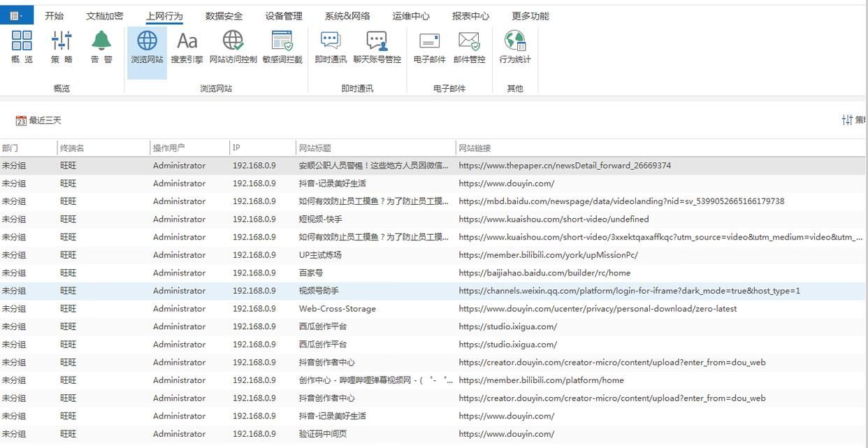Sort by the 部门 column header
Image resolution: width=868 pixels, height=448 pixels.
click(29, 148)
